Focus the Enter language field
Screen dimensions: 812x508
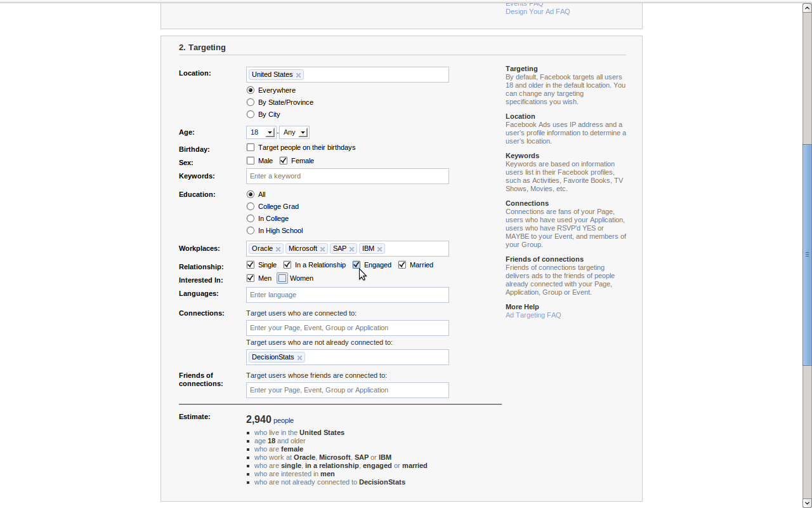(347, 295)
